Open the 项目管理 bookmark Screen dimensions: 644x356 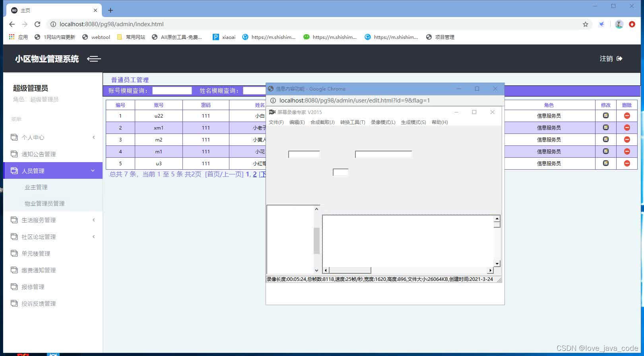(440, 37)
